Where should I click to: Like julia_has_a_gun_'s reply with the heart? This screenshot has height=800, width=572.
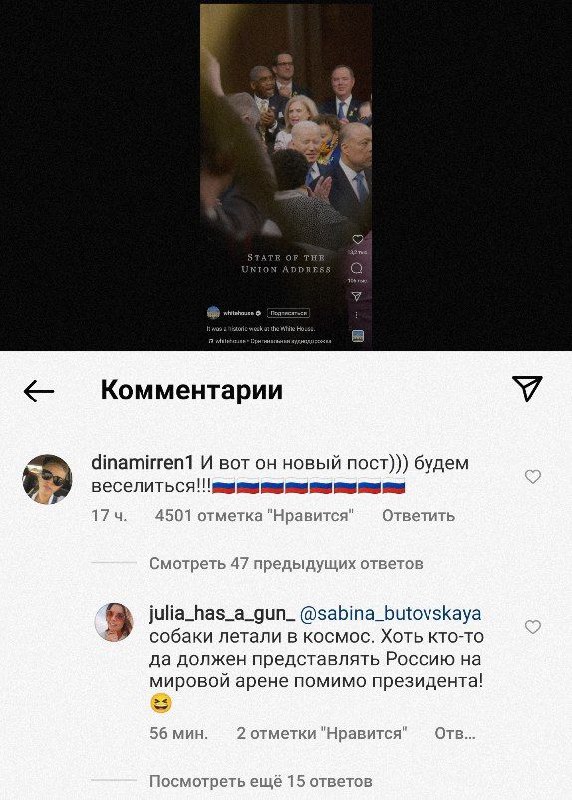pos(533,627)
